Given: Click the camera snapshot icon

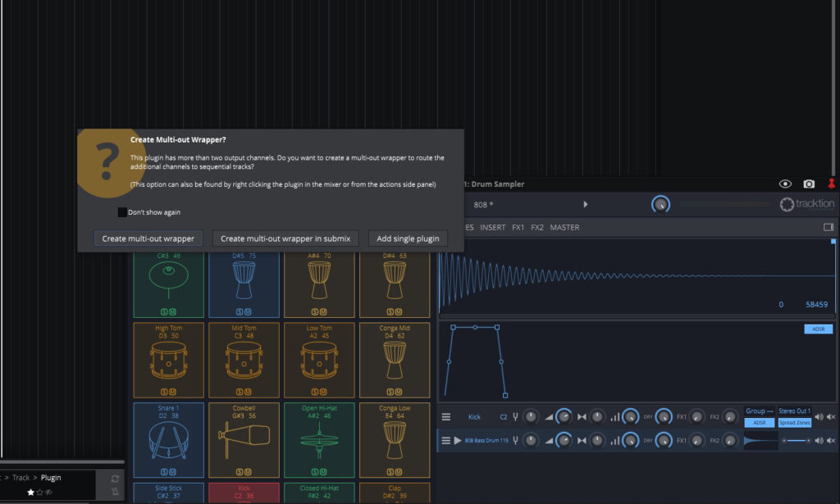Looking at the screenshot, I should (809, 184).
